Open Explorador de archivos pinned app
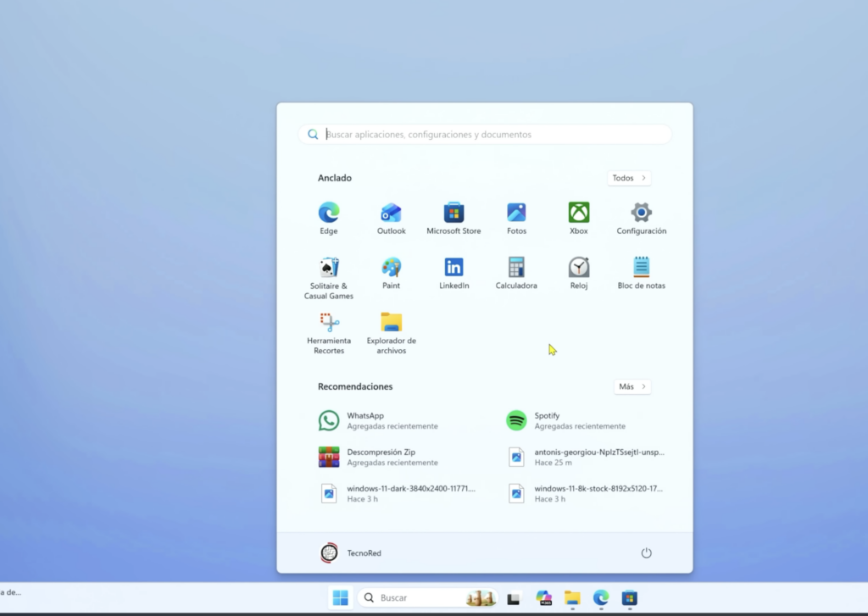This screenshot has height=616, width=868. click(392, 333)
